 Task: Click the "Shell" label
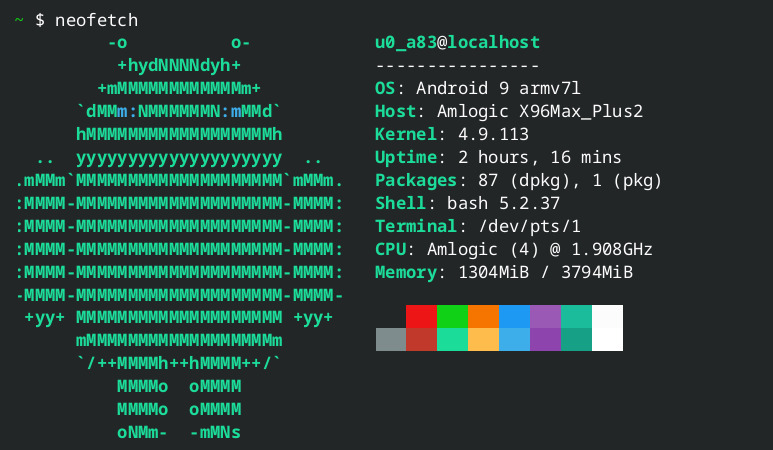click(400, 203)
